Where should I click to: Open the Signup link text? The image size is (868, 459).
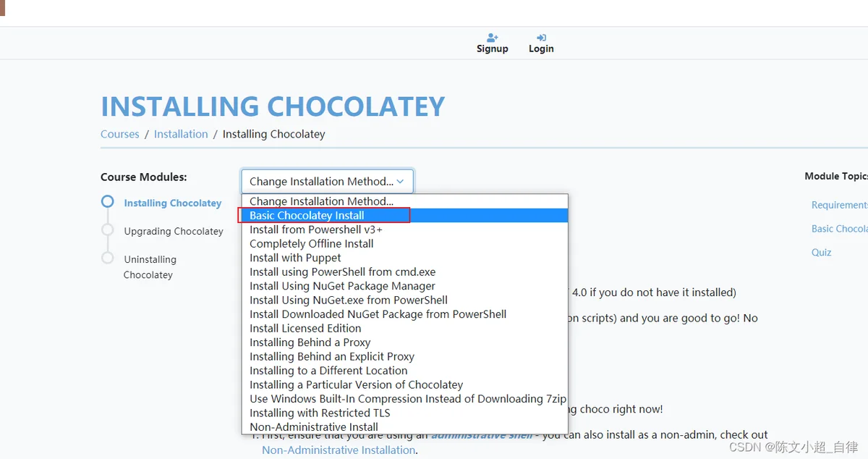click(x=493, y=49)
